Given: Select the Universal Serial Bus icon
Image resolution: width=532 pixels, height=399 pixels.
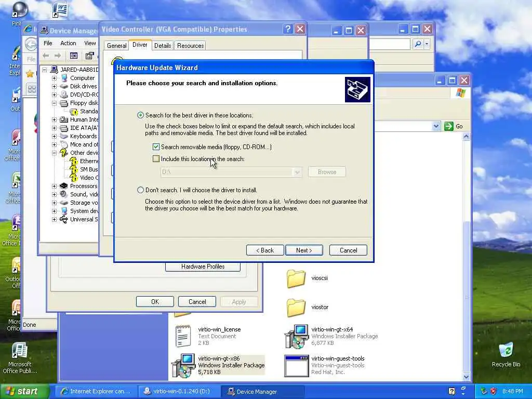Looking at the screenshot, I should pos(64,219).
